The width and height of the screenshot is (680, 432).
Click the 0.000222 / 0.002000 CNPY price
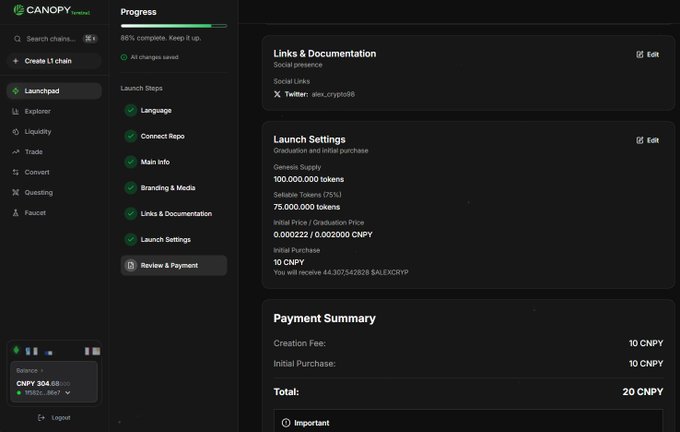(x=323, y=235)
